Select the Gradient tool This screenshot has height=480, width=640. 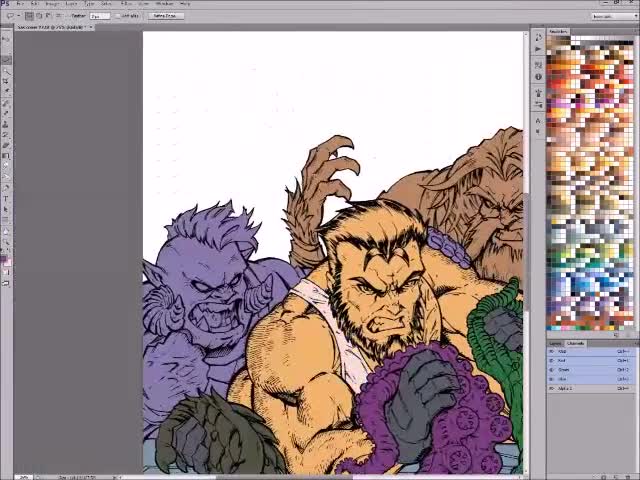click(x=6, y=156)
